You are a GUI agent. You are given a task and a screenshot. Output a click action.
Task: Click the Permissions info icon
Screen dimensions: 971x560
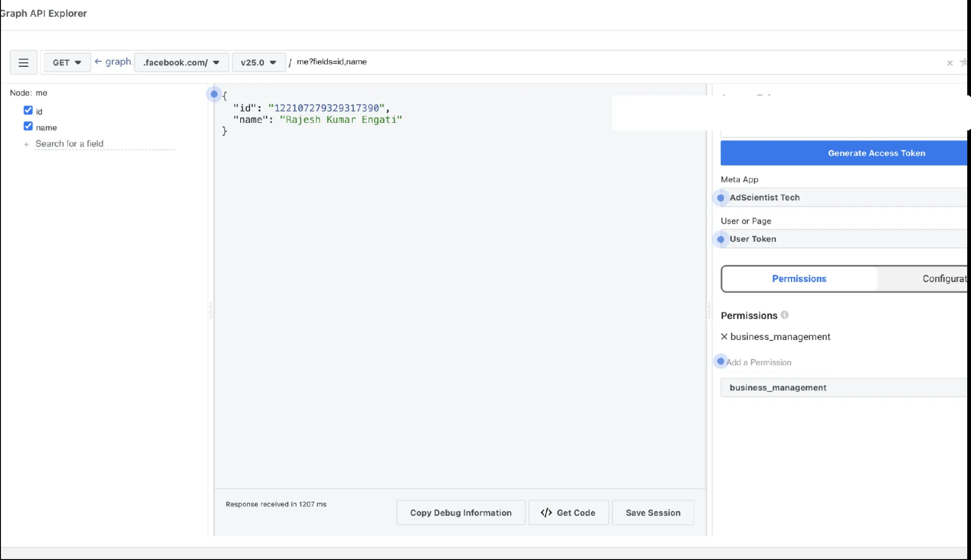pos(784,315)
